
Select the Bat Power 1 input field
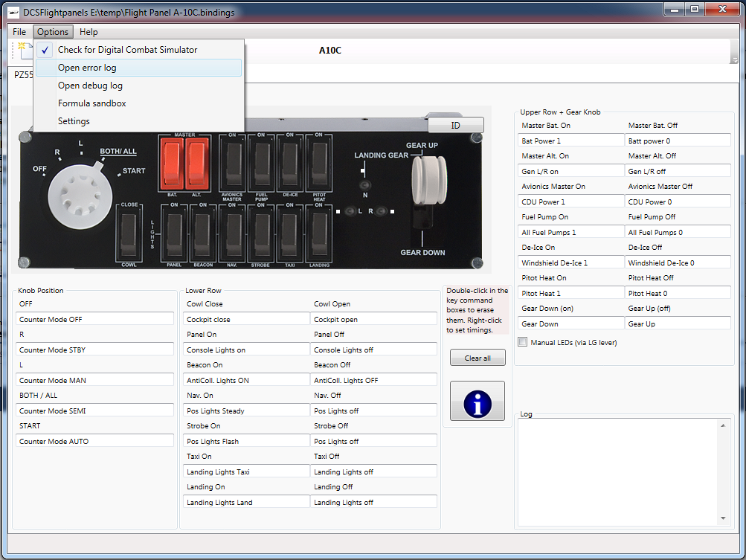(x=570, y=141)
